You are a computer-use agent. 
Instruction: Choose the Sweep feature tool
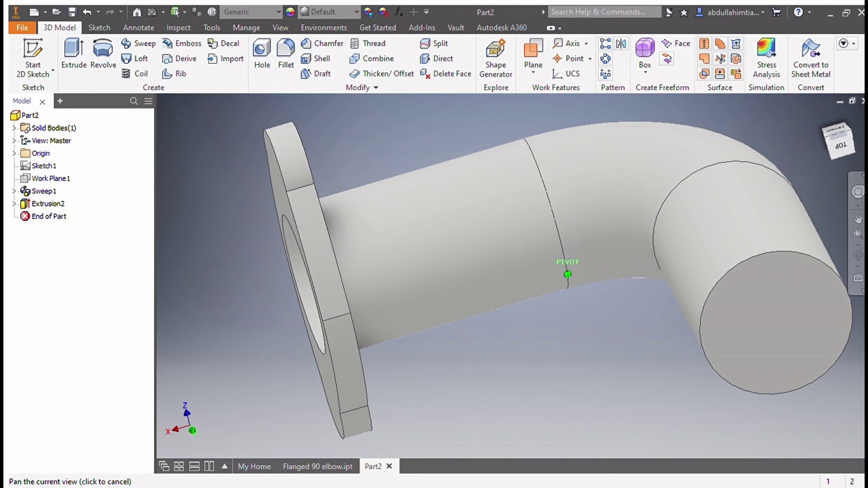(138, 43)
